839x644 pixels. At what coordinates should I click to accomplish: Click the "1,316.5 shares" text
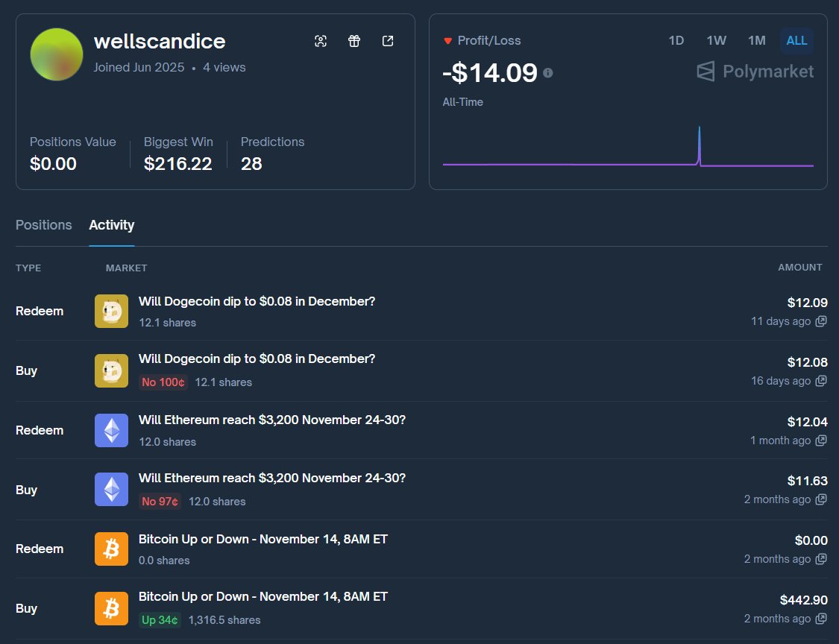click(224, 620)
